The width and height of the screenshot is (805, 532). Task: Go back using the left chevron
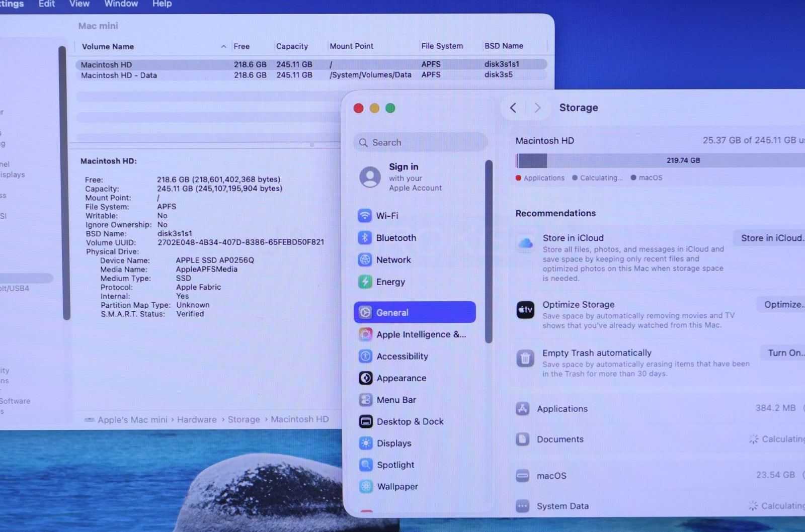coord(513,108)
